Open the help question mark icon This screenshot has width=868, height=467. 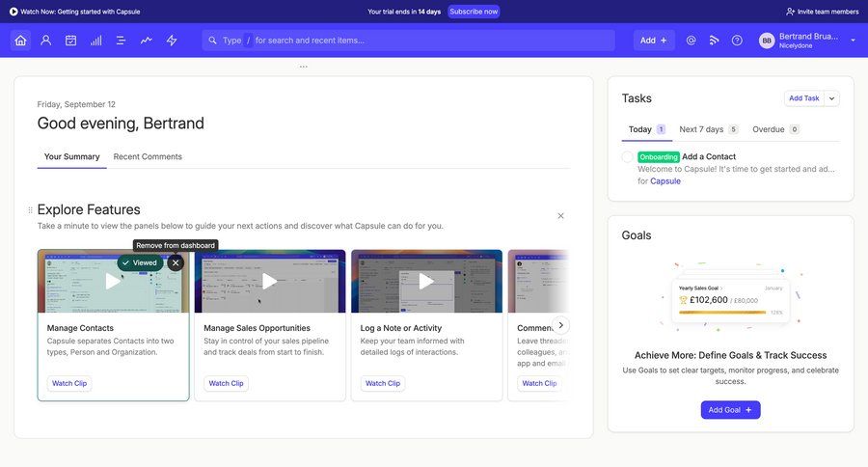737,41
